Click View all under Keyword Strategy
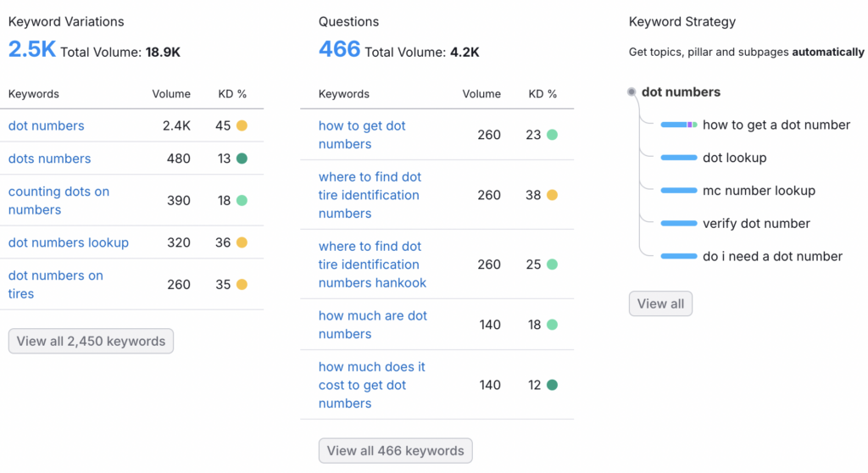Image resolution: width=868 pixels, height=473 pixels. (x=660, y=303)
